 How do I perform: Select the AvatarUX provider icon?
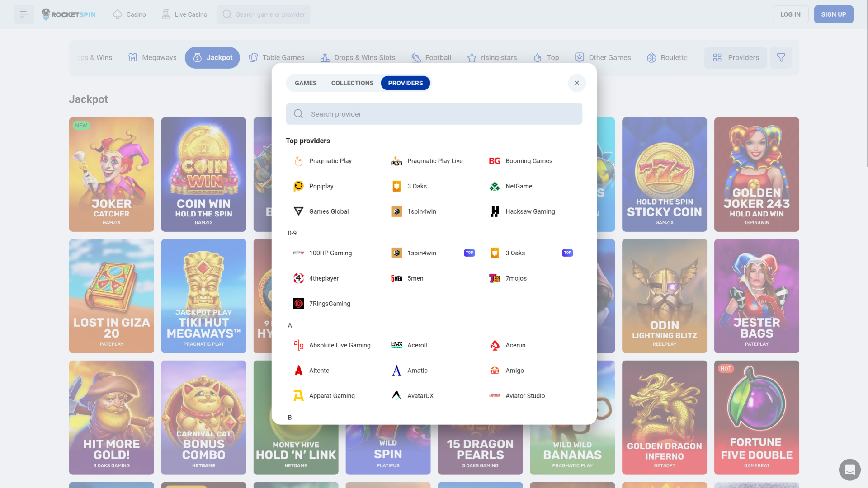(x=396, y=395)
